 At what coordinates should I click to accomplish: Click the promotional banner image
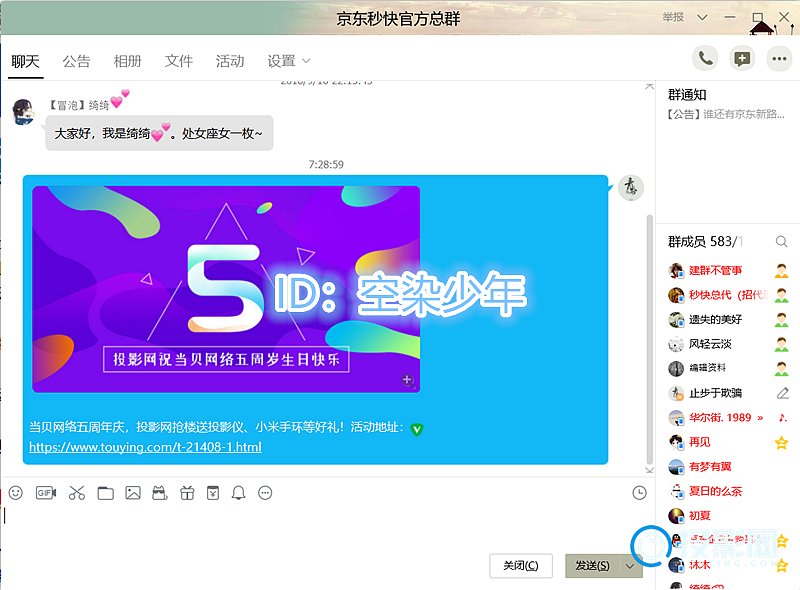(x=226, y=289)
